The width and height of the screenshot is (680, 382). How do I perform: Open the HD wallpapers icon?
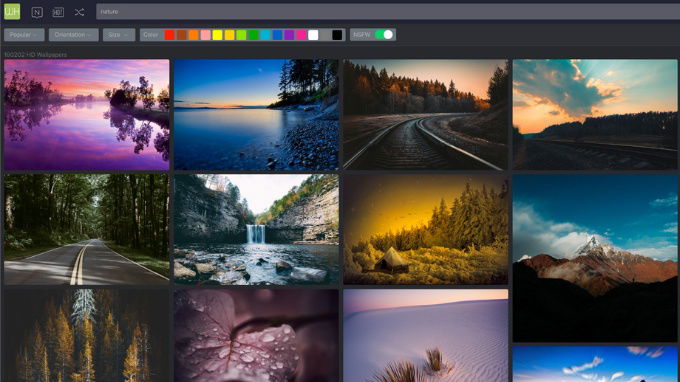tap(58, 12)
